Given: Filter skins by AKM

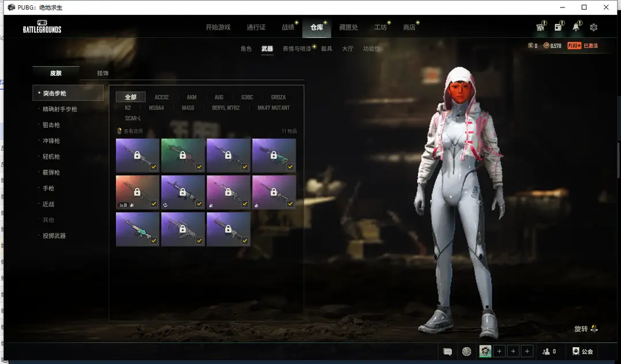Looking at the screenshot, I should [x=191, y=97].
